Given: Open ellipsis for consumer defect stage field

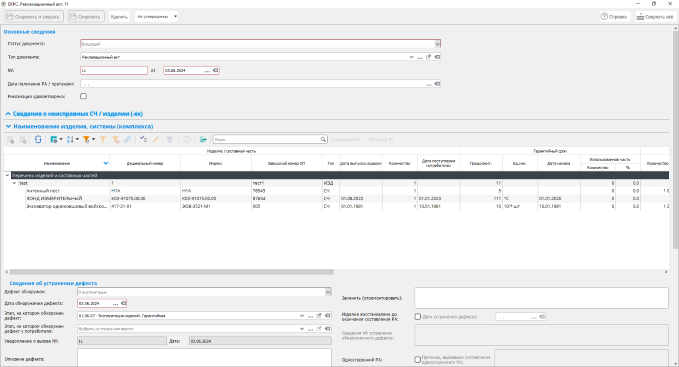Looking at the screenshot, I should click(x=310, y=329).
